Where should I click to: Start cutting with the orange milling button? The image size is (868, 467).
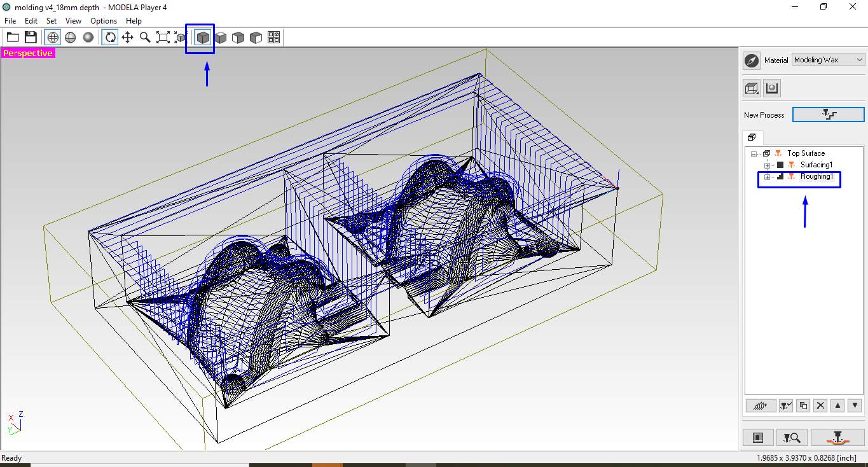[837, 437]
